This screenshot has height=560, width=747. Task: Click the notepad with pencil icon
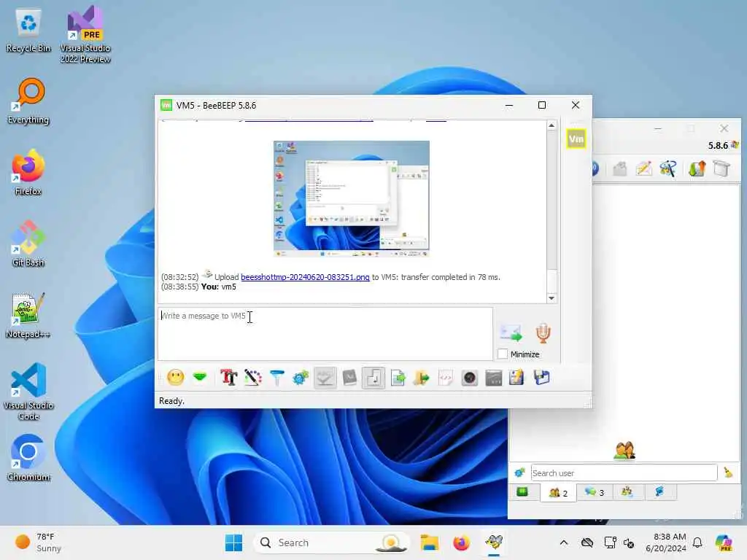[517, 378]
